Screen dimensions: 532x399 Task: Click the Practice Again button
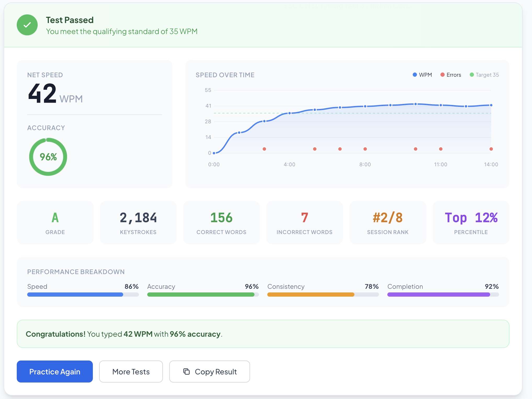[x=55, y=371]
